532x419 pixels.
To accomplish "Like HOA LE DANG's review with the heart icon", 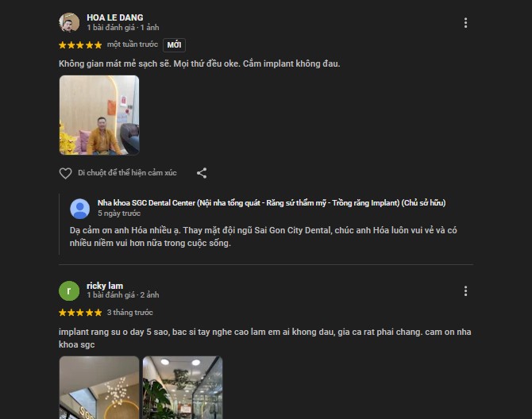I will (x=65, y=173).
